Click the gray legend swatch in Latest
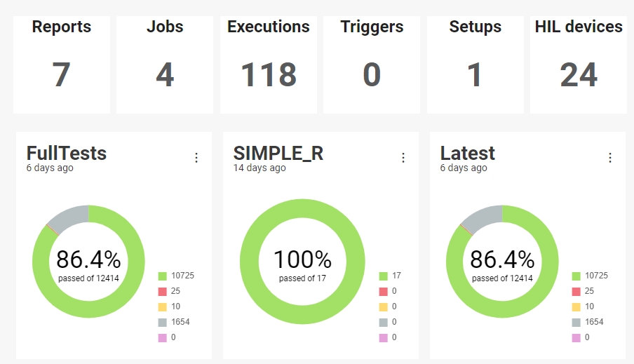Screen dimensions: 634x364 [x=576, y=323]
